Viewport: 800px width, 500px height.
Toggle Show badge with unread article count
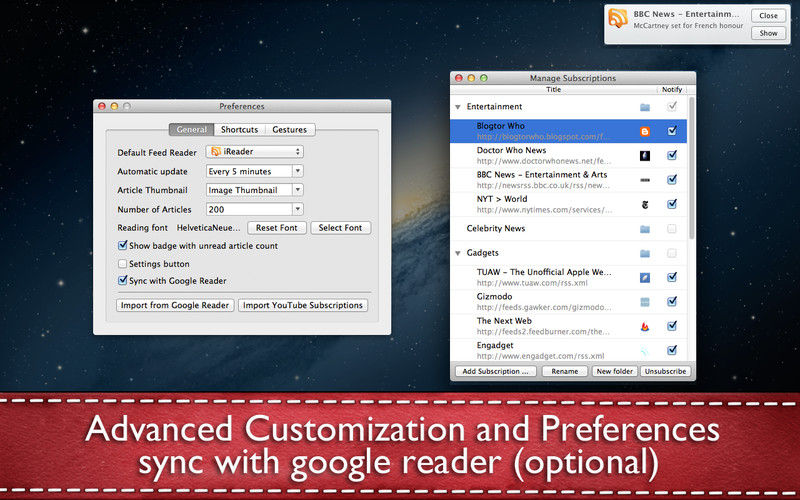click(x=122, y=245)
